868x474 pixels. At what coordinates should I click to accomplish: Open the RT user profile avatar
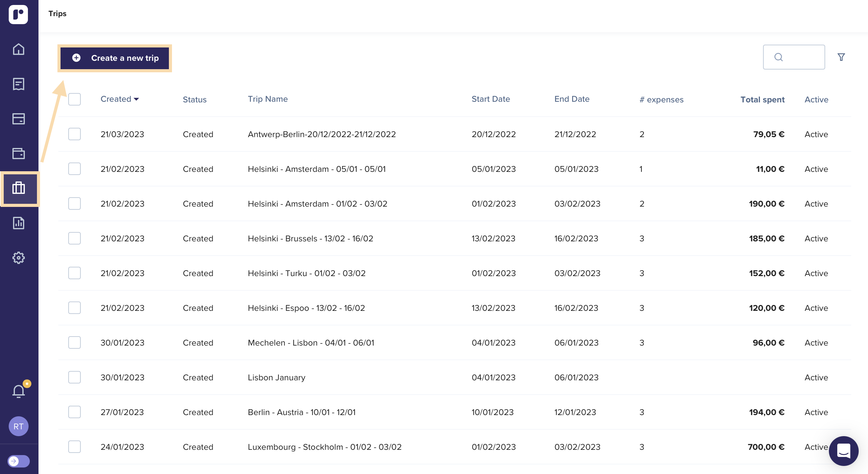[x=19, y=426]
